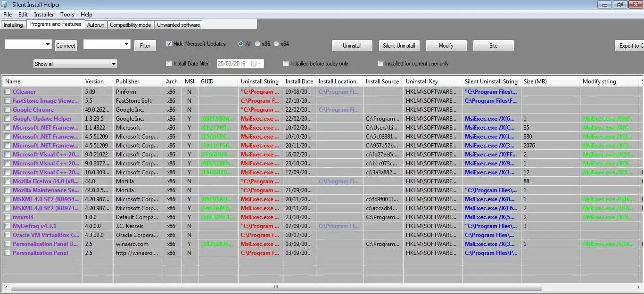Select the Google Chrome program name
The width and height of the screenshot is (644, 294).
click(x=33, y=110)
